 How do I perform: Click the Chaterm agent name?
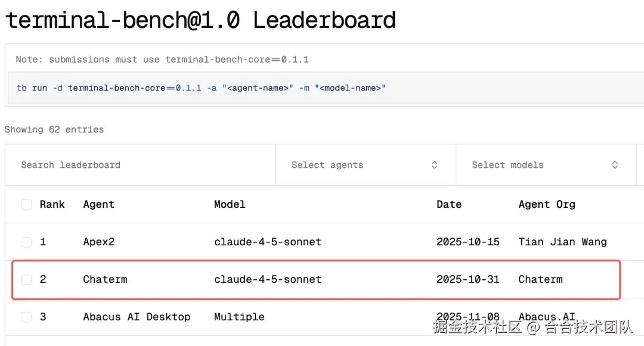105,279
